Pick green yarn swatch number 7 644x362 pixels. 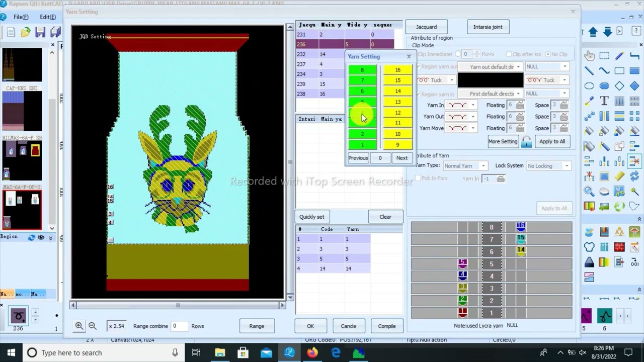point(362,80)
